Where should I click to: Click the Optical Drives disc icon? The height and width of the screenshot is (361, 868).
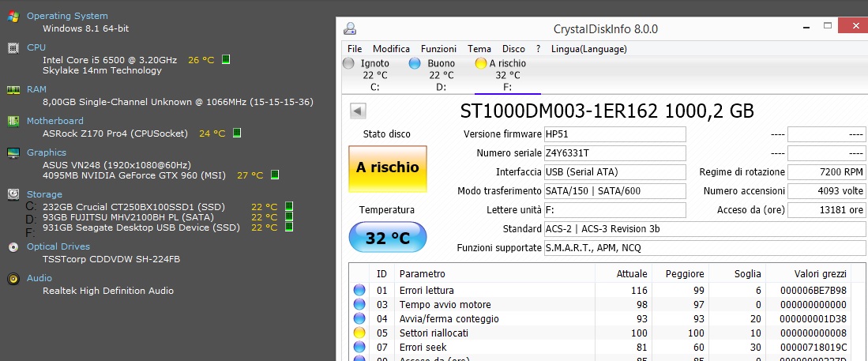click(13, 246)
